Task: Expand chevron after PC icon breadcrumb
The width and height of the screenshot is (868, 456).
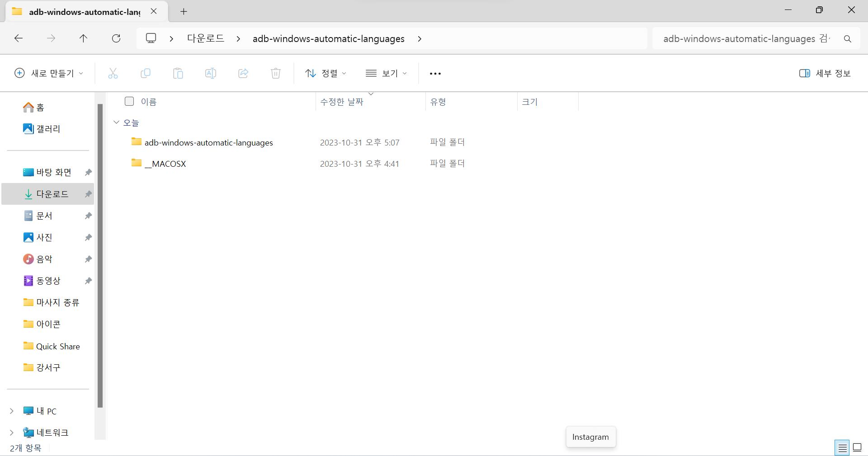Action: click(x=171, y=39)
